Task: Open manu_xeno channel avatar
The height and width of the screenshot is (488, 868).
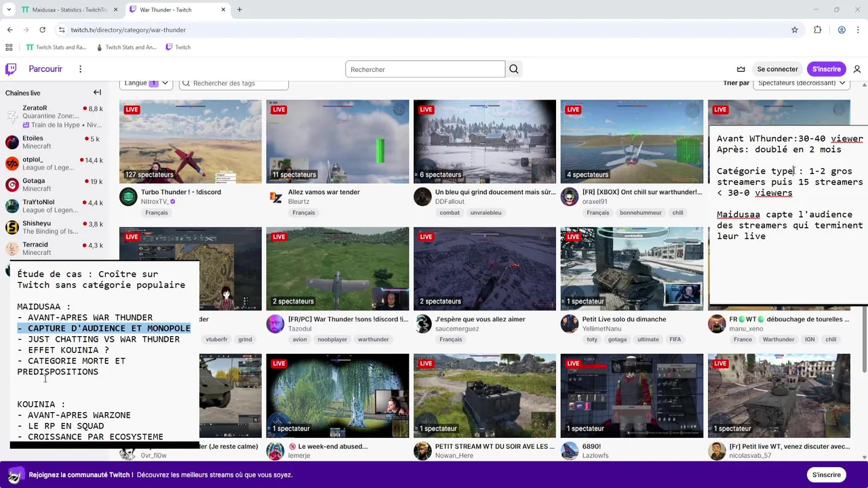Action: click(x=717, y=324)
